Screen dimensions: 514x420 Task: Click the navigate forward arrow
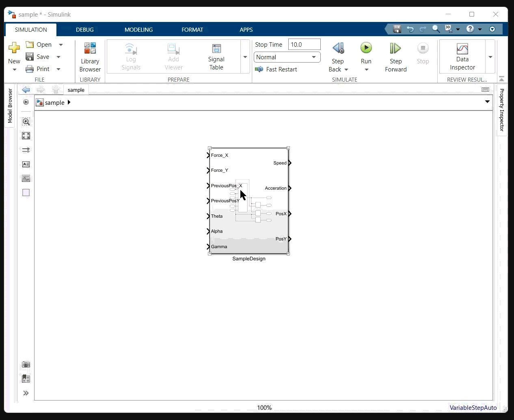(x=41, y=90)
